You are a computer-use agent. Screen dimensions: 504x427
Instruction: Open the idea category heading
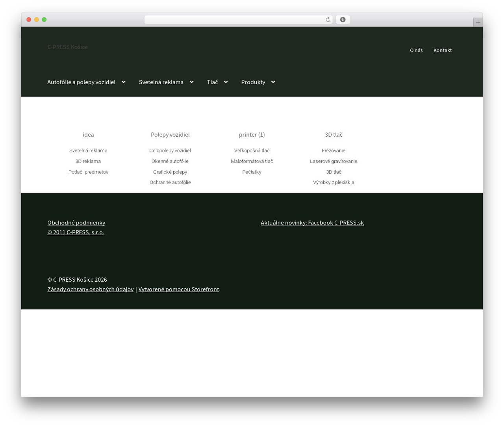tap(88, 135)
